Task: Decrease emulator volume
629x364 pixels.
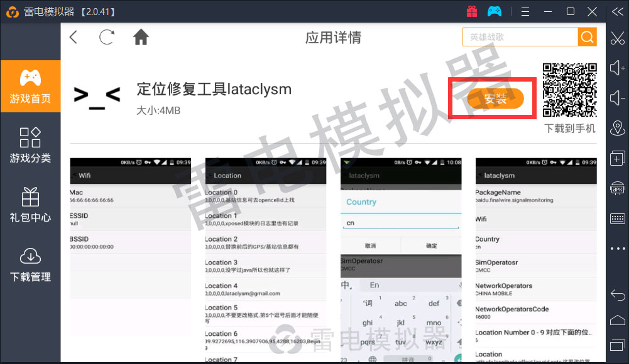Action: (617, 97)
